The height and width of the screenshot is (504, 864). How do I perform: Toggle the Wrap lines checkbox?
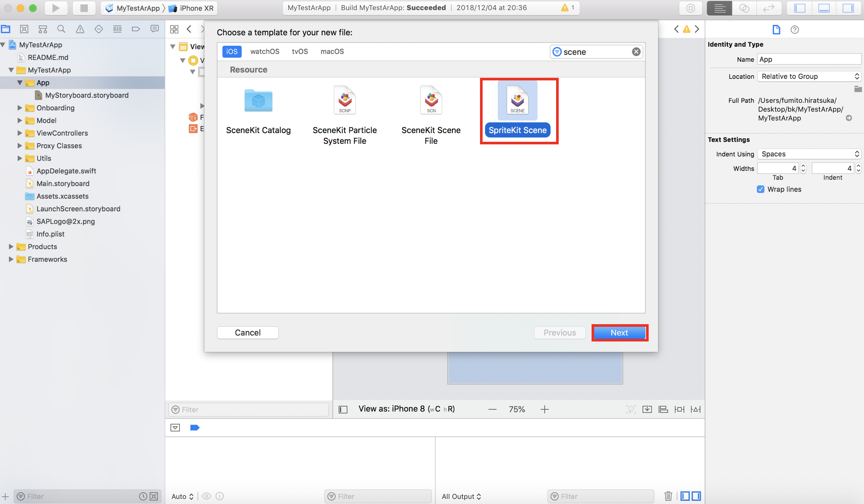(x=761, y=189)
